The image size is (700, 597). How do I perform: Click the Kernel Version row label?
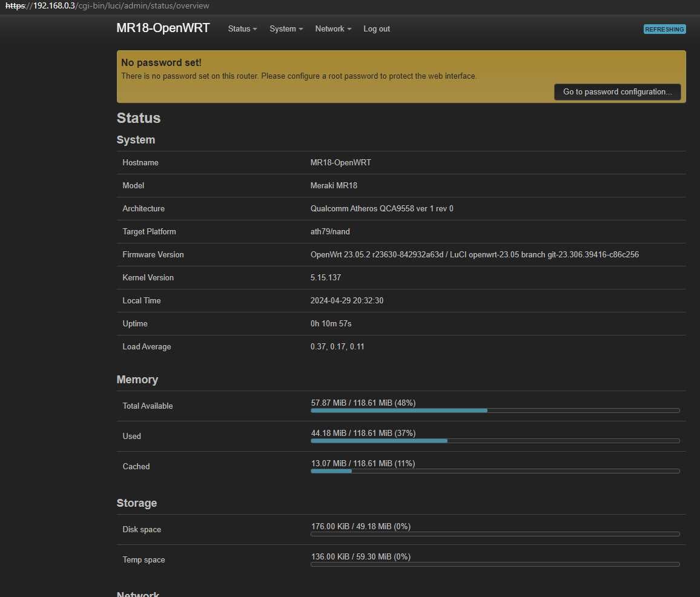148,277
